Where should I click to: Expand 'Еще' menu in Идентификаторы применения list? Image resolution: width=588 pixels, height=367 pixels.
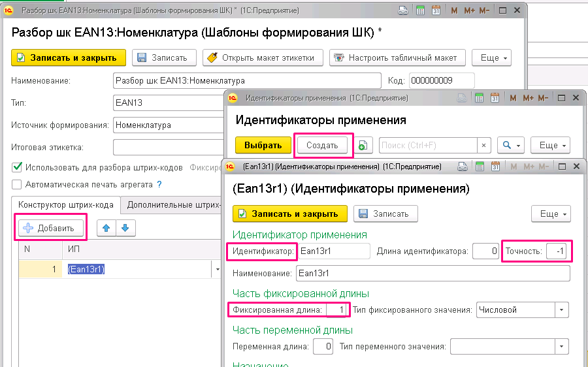click(551, 145)
